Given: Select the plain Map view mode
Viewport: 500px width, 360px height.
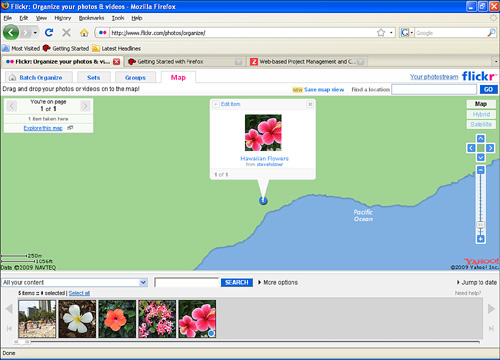Looking at the screenshot, I should pos(481,104).
